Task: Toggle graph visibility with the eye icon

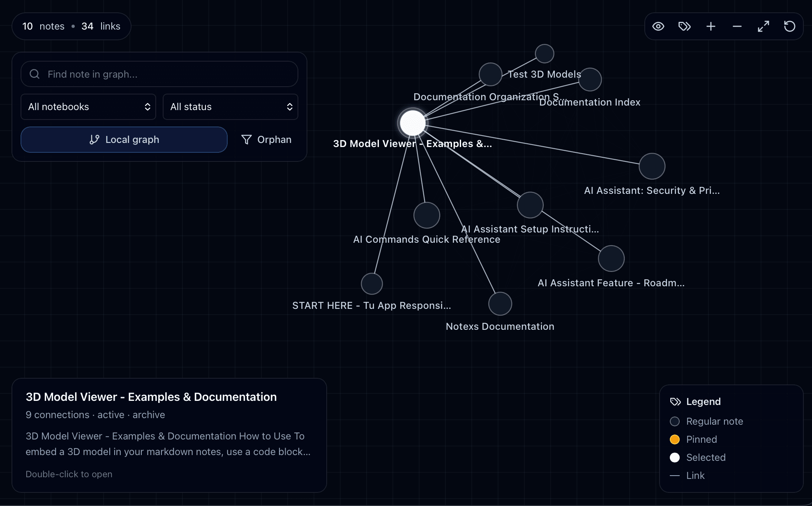Action: (x=658, y=26)
